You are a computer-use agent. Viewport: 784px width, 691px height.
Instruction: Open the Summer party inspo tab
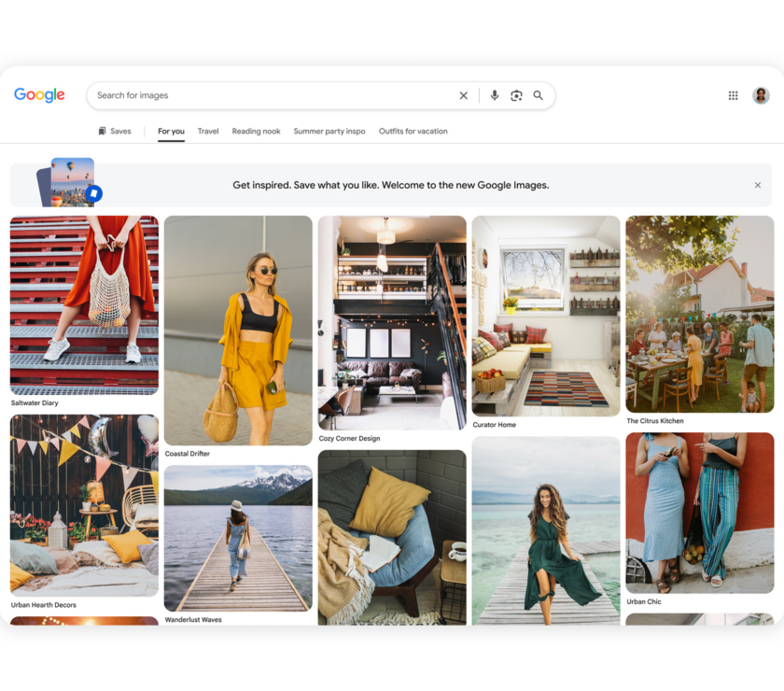[x=329, y=131]
